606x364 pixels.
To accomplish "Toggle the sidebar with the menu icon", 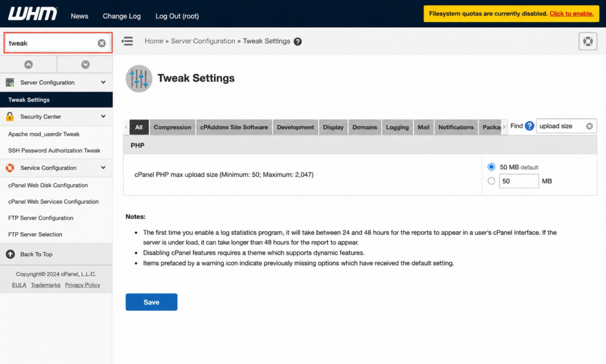I will 127,41.
